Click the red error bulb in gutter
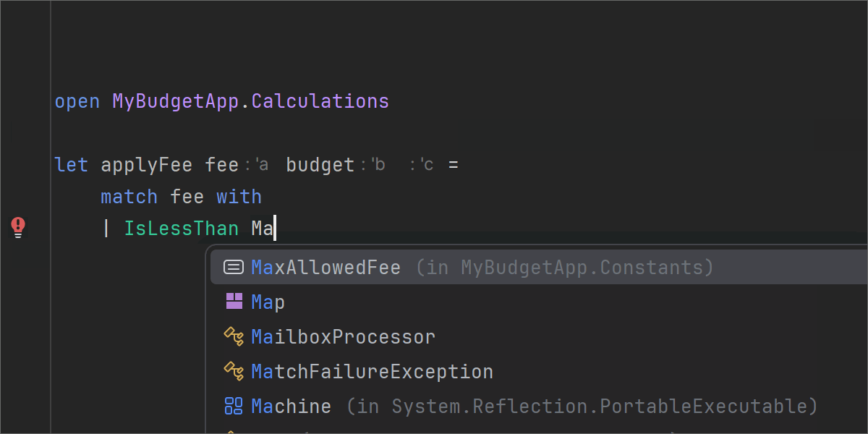868x434 pixels. [19, 227]
